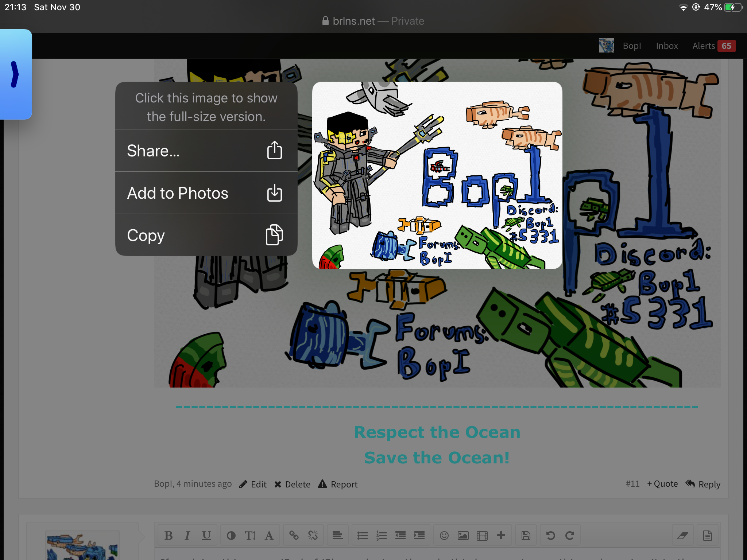
Task: Insert an ordered numbered list
Action: click(382, 536)
